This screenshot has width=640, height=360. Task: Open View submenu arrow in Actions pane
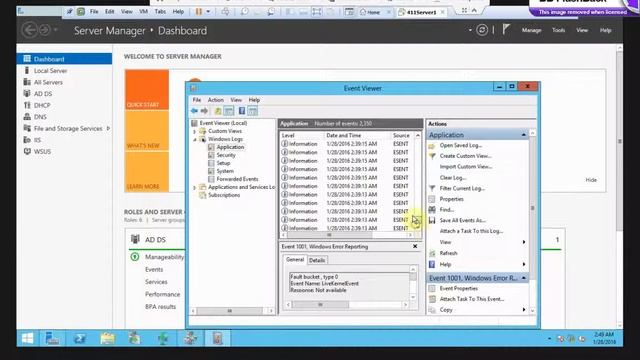point(524,242)
